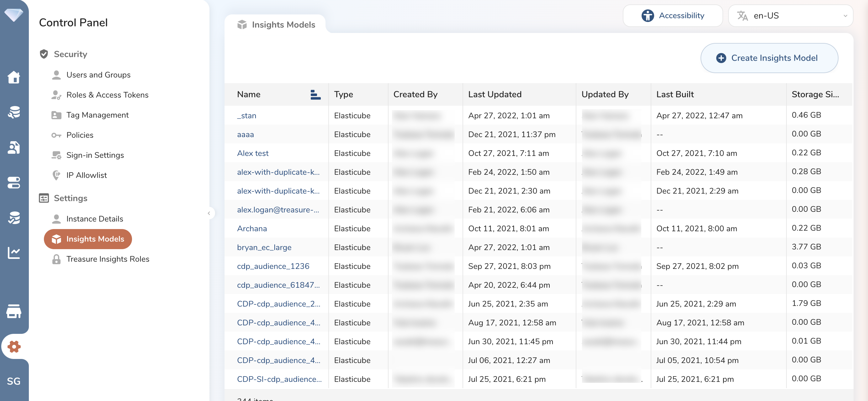The image size is (868, 401).
Task: Click the home icon in left rail
Action: click(14, 77)
